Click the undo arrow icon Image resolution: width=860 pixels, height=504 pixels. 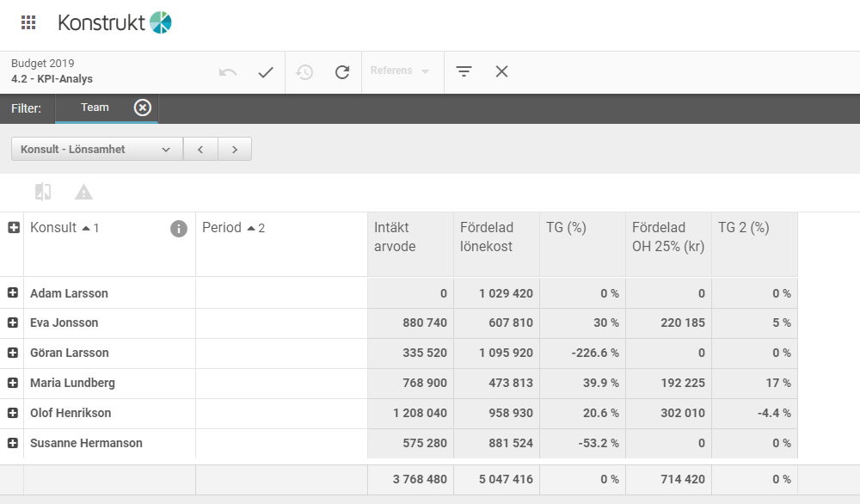point(228,72)
